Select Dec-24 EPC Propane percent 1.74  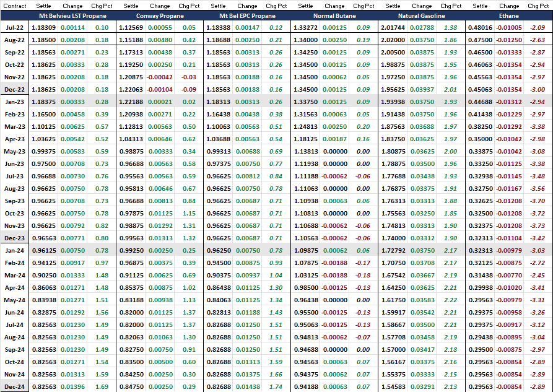[276, 386]
